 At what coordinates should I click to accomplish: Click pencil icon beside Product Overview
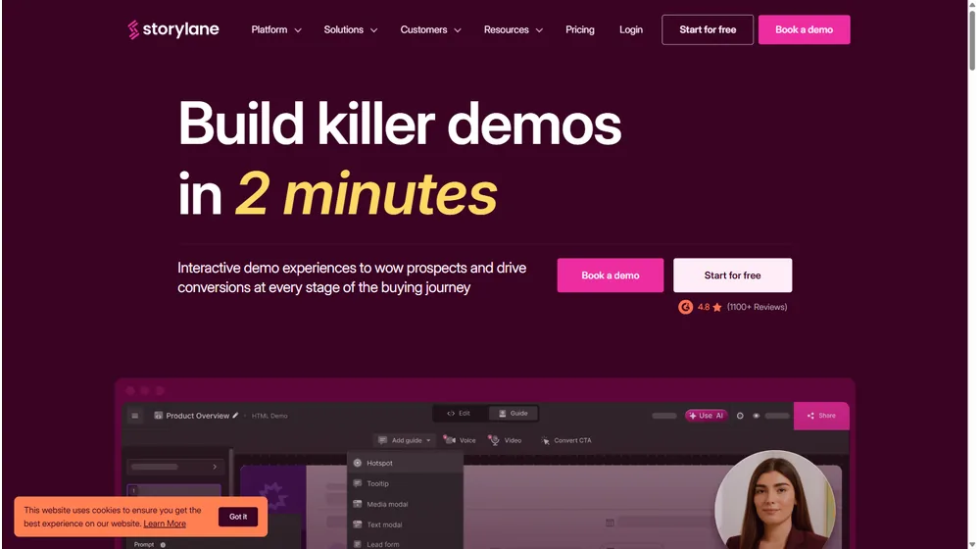[235, 416]
